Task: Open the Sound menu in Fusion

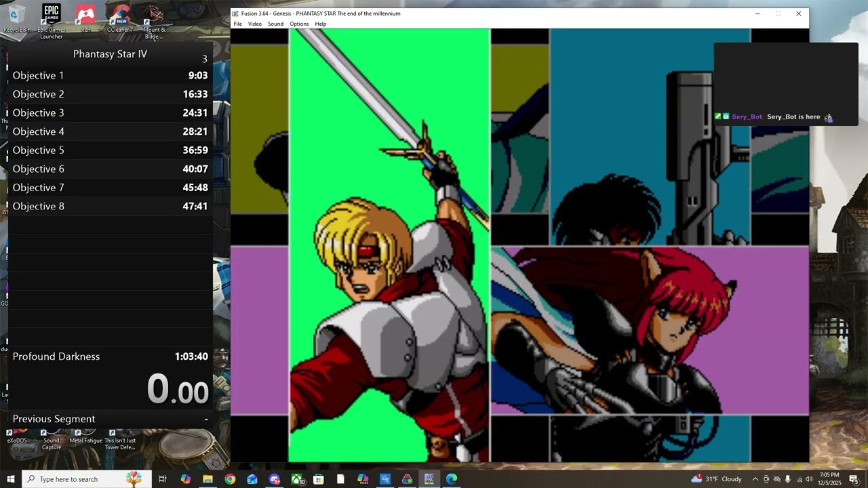Action: pos(275,24)
